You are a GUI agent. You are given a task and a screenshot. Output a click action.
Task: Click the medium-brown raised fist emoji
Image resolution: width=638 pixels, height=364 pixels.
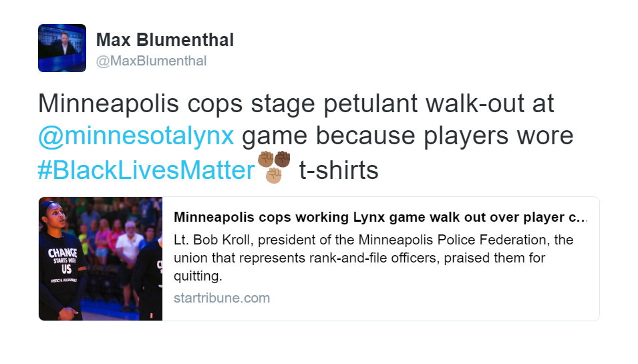click(x=265, y=159)
